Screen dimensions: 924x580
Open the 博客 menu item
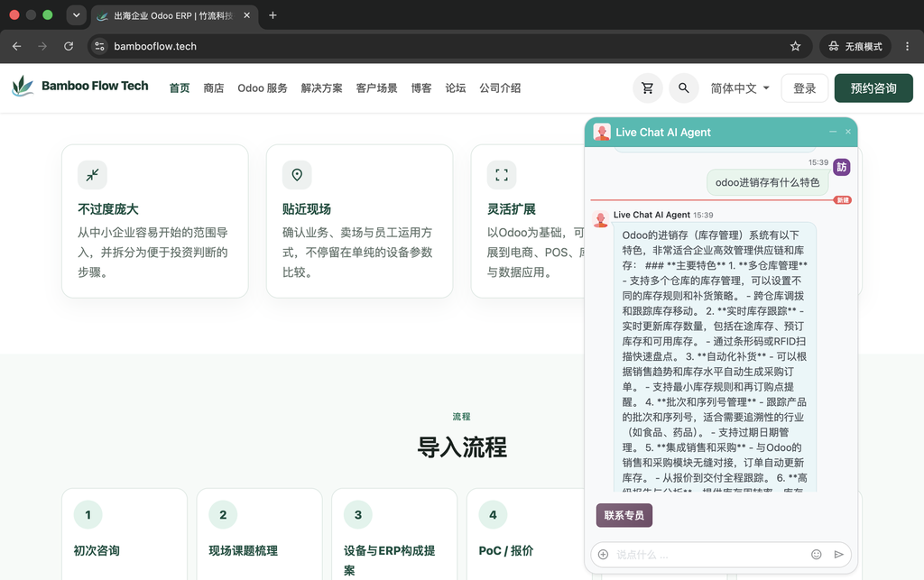tap(421, 88)
